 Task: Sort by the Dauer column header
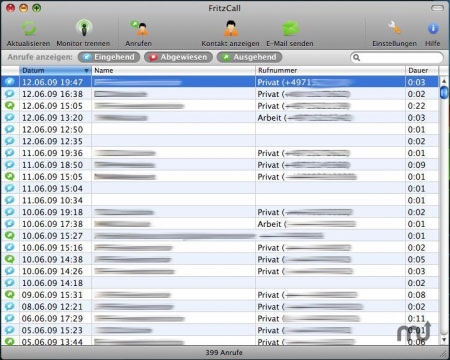(x=422, y=70)
